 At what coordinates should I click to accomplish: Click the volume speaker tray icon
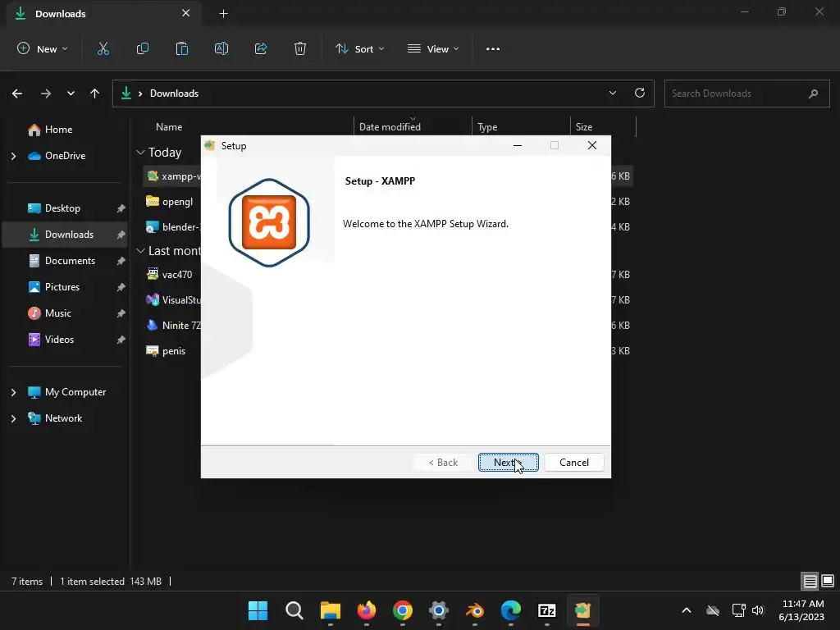click(757, 610)
